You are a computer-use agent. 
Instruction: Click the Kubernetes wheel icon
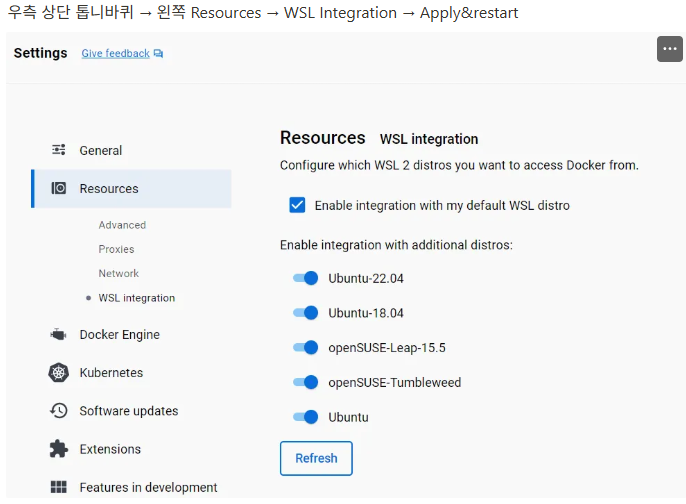(58, 373)
